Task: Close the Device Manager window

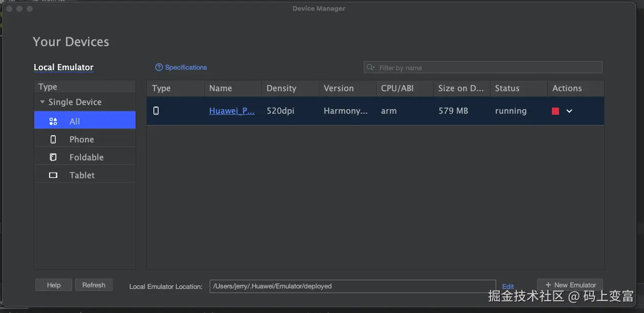Action: 9,9
